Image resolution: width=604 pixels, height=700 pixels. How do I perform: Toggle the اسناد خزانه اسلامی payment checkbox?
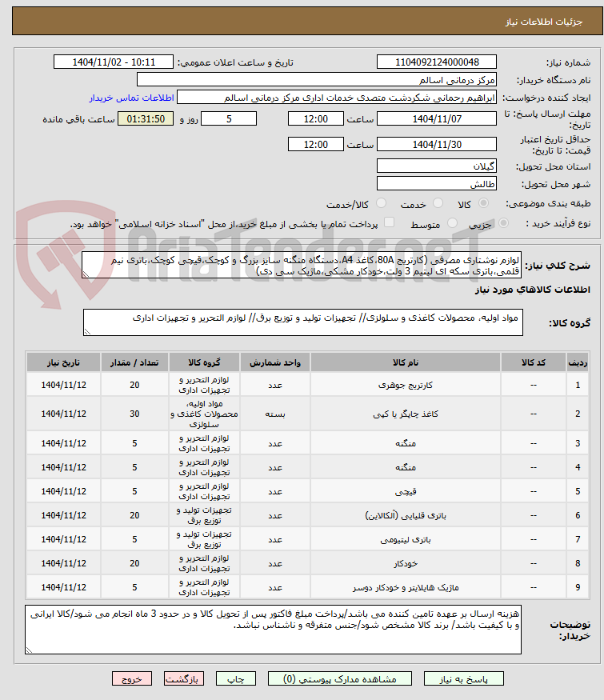390,222
